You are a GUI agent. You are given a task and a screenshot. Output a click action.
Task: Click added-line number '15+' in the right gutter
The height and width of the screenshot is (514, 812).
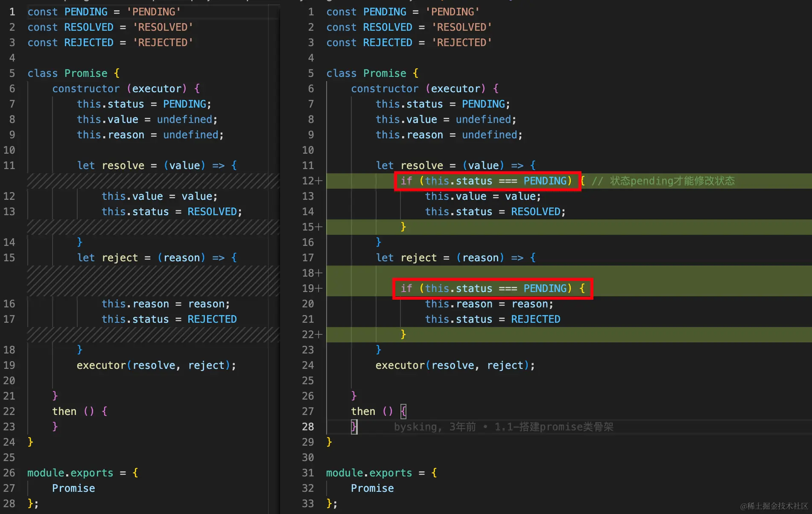[312, 227]
